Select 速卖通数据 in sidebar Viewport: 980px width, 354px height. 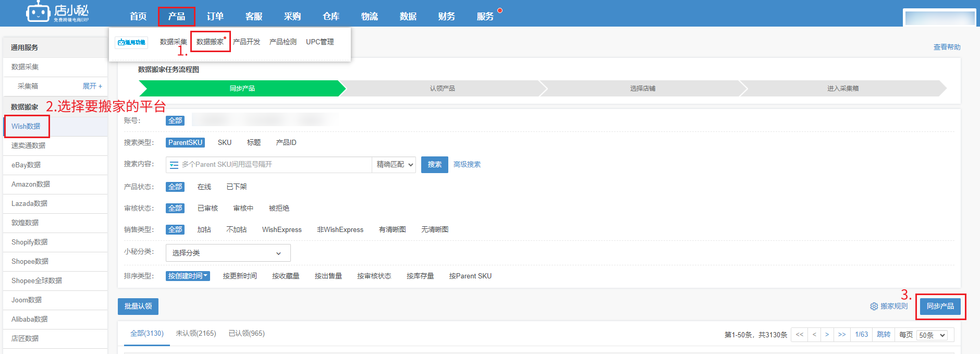coord(55,145)
